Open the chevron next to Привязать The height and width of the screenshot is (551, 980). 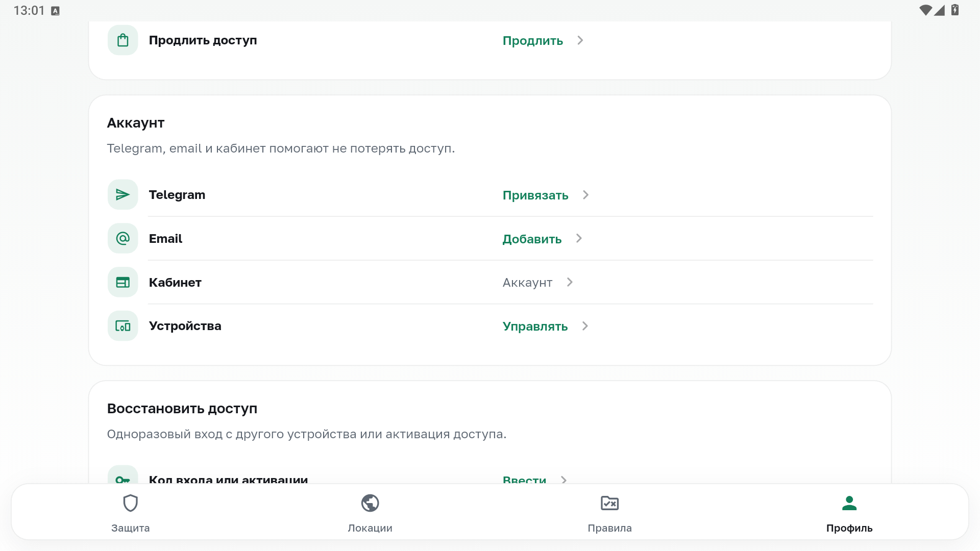pos(586,195)
